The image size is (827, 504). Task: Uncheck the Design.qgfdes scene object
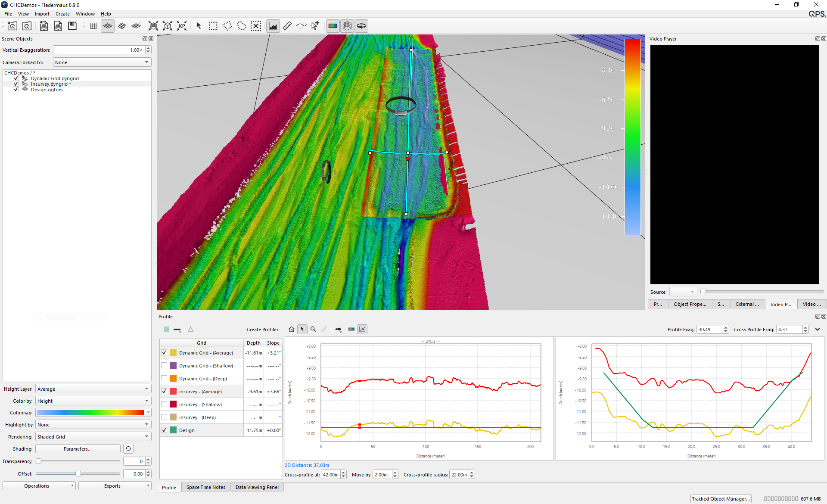point(16,90)
